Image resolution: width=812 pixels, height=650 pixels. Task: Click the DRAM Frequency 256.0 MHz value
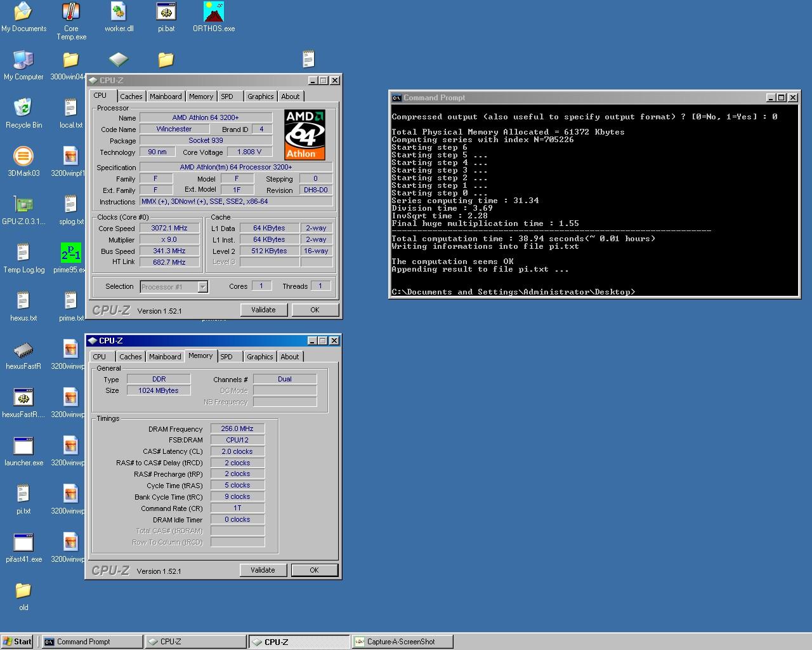tap(237, 429)
